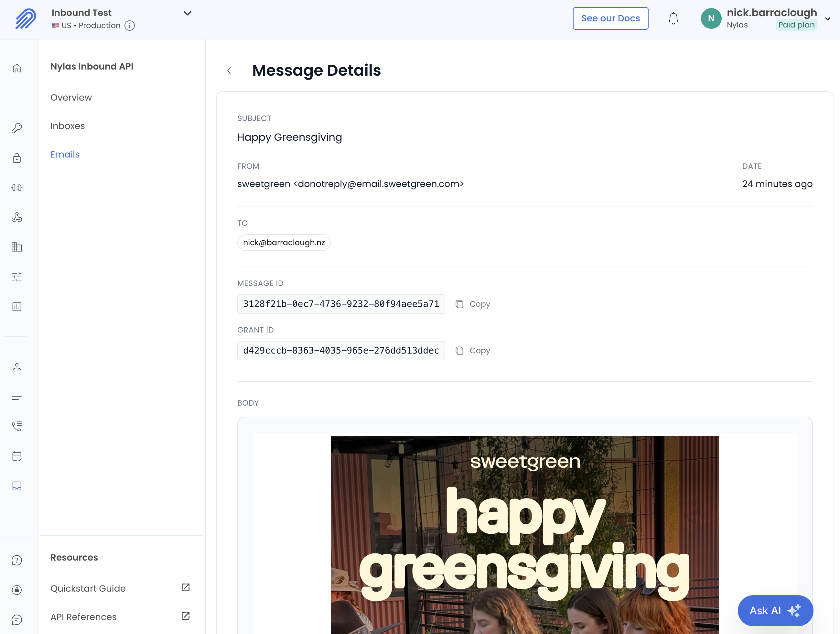Click the nick@barraclough.nz recipient chip

coord(284,242)
